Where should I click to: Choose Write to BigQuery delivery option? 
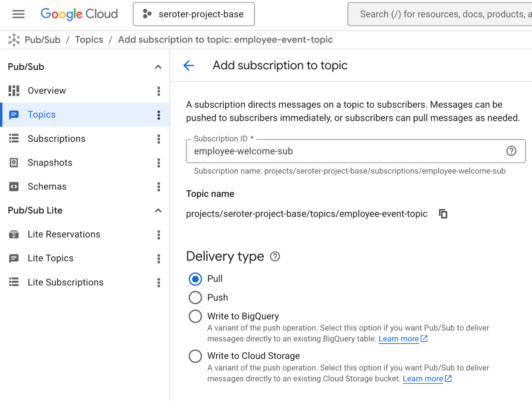195,316
